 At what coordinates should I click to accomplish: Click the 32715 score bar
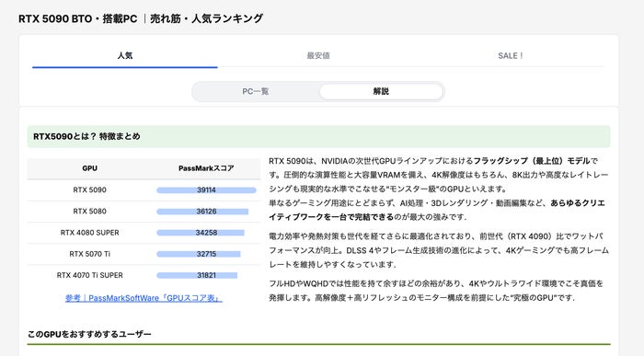pos(199,254)
